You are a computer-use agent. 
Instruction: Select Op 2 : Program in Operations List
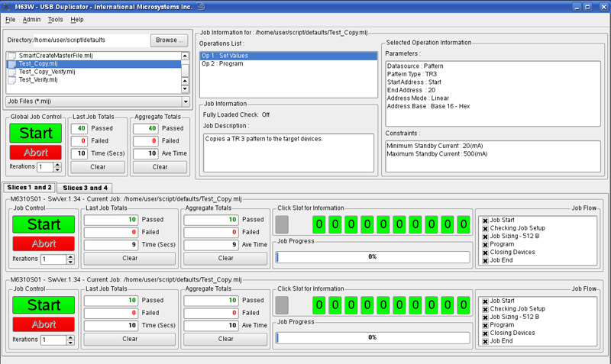(x=221, y=63)
